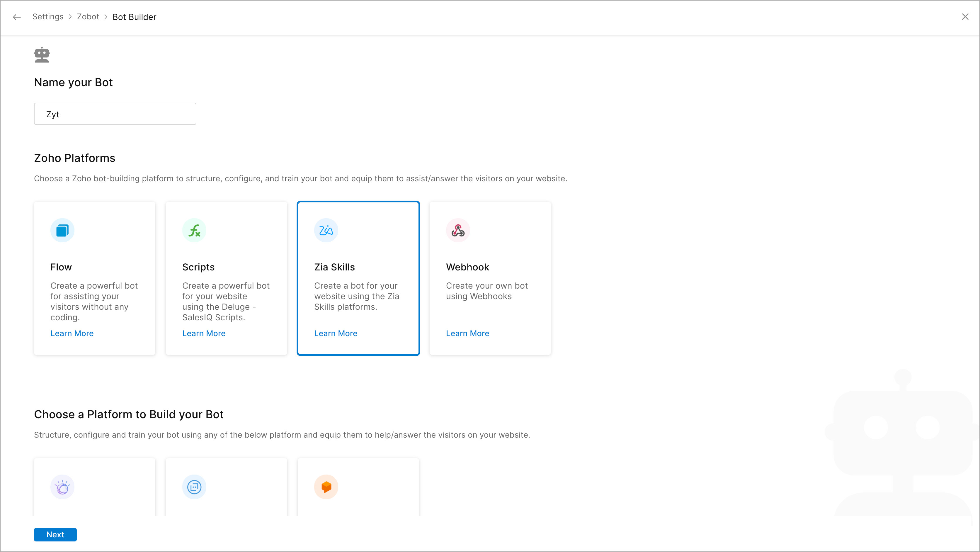
Task: Open Learn More under Scripts
Action: click(x=204, y=333)
